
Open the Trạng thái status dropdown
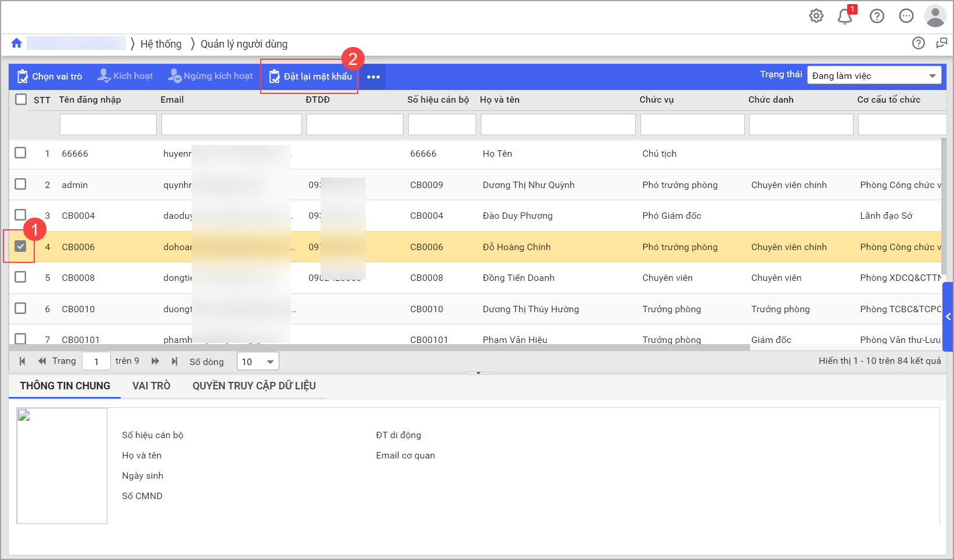(873, 76)
